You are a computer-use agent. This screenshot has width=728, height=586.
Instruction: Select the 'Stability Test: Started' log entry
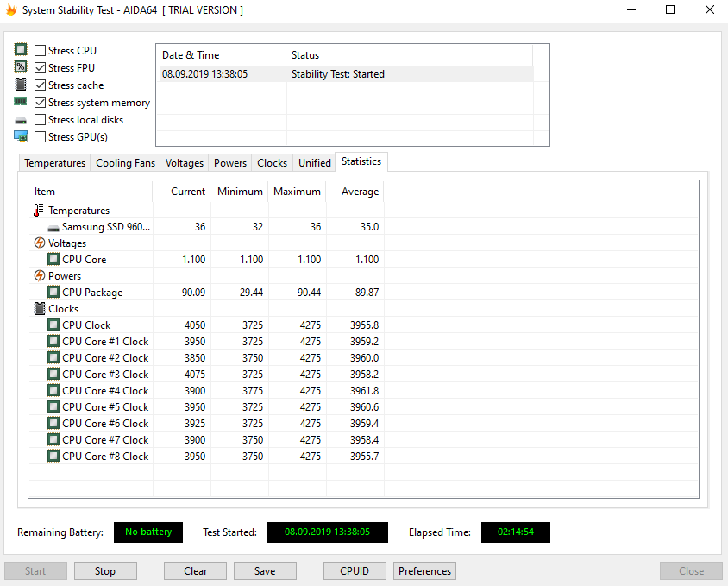pos(337,74)
